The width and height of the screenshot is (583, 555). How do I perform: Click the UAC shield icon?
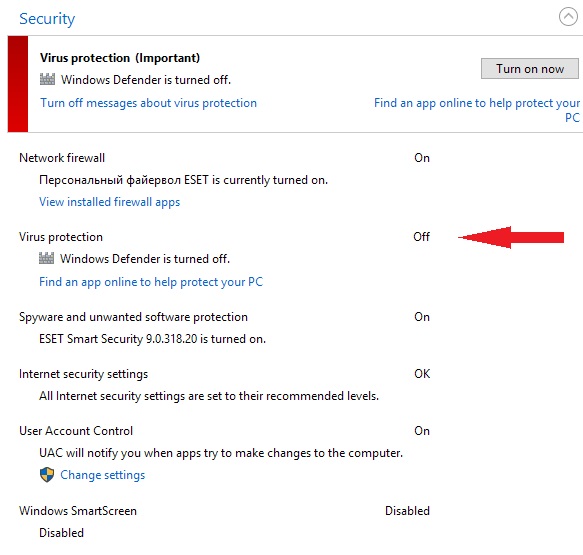(x=47, y=475)
